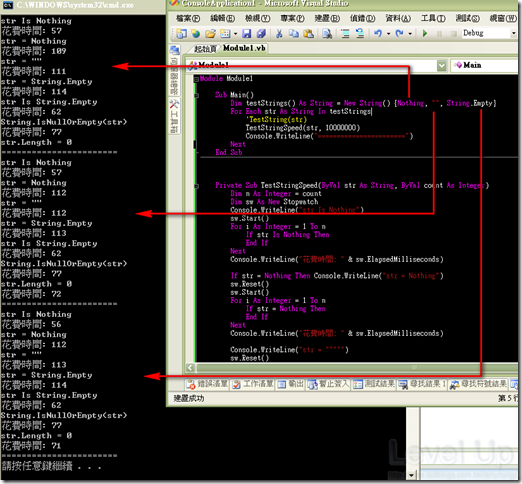Viewport: 522px width, 484px height.
Task: Click the Paste clipboard icon
Action: coord(309,33)
